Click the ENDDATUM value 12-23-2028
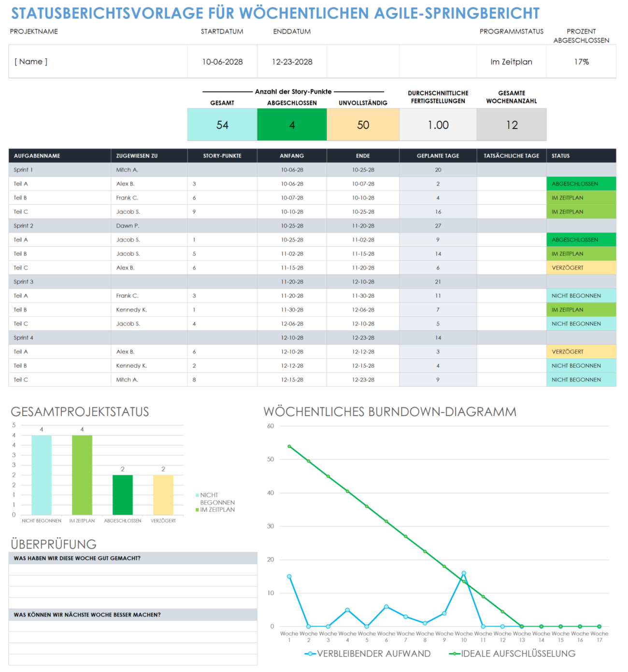Image resolution: width=628 pixels, height=672 pixels. point(292,61)
